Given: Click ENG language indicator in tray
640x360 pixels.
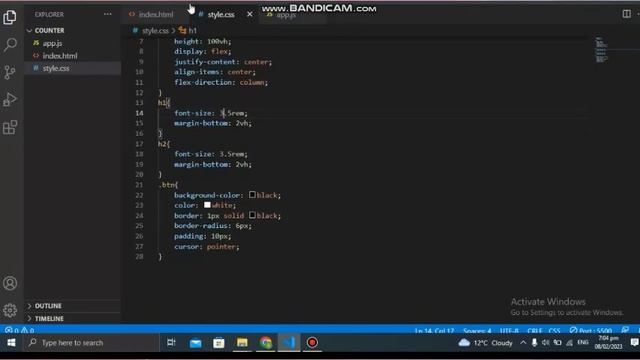Looking at the screenshot, I should point(583,342).
